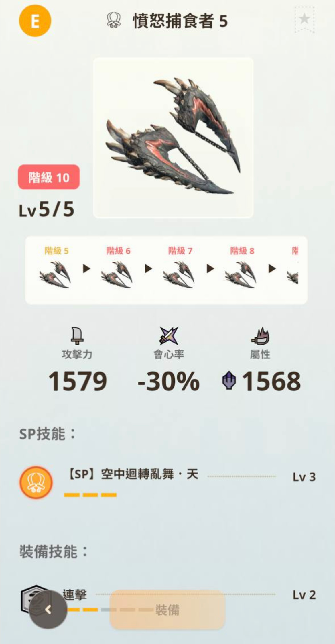Viewport: 335px width, 644px height.
Task: Tap the attack power blade icon
Action: tap(77, 336)
